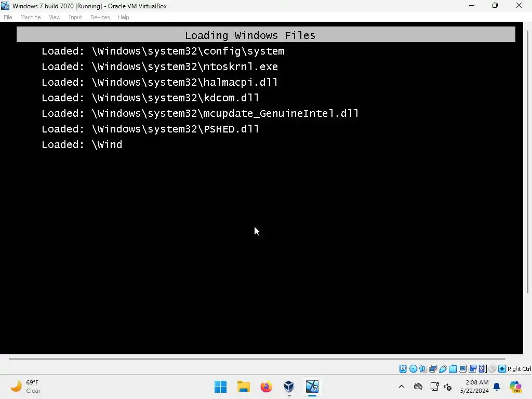Open the USB devices indicator
Image resolution: width=532 pixels, height=399 pixels.
(443, 369)
